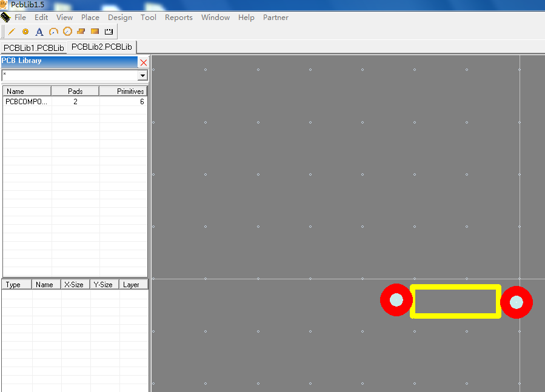Sort the component list by Pads column
The image size is (545, 392).
[x=75, y=91]
